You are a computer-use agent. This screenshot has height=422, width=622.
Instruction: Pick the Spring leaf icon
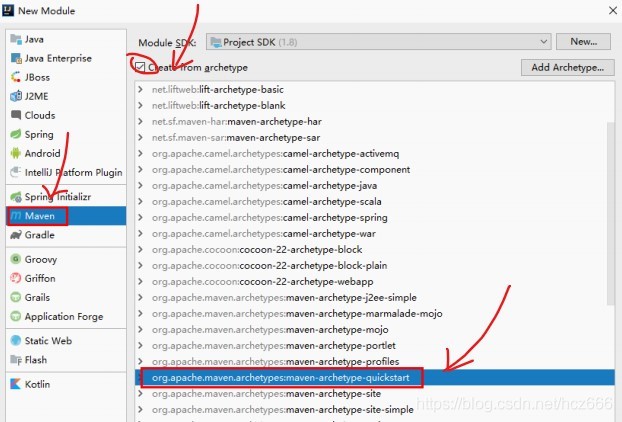click(x=16, y=134)
